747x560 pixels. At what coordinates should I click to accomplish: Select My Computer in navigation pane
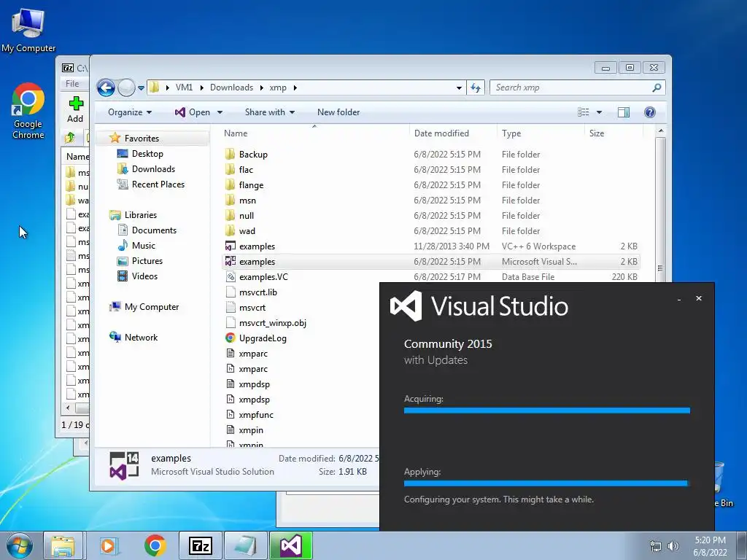click(x=152, y=307)
